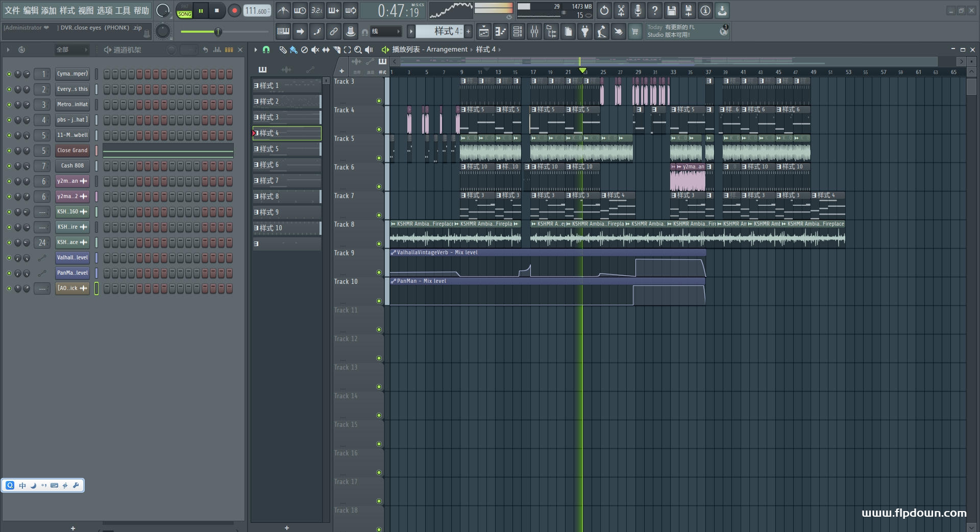Select the zoom tool in playlist toolbar

coord(358,50)
